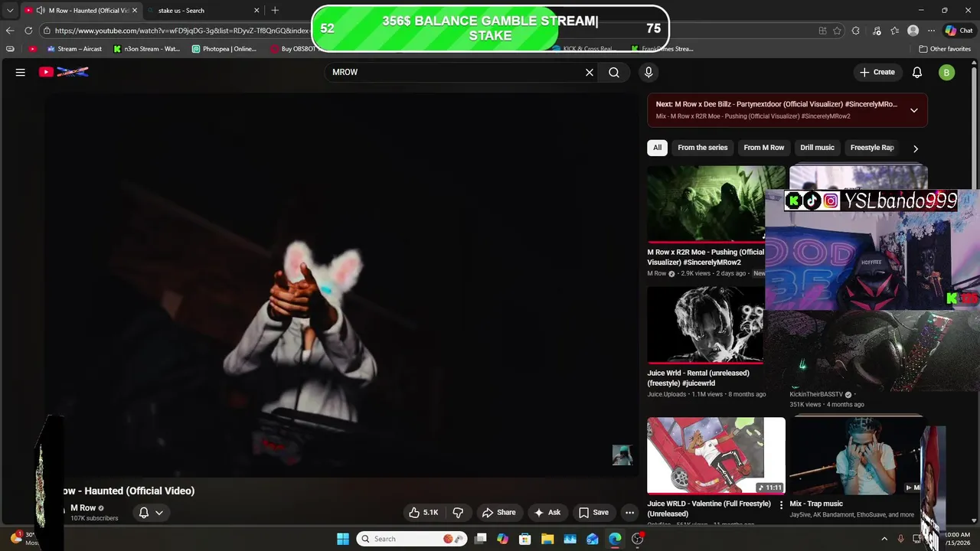Save the video to a playlist

click(593, 513)
